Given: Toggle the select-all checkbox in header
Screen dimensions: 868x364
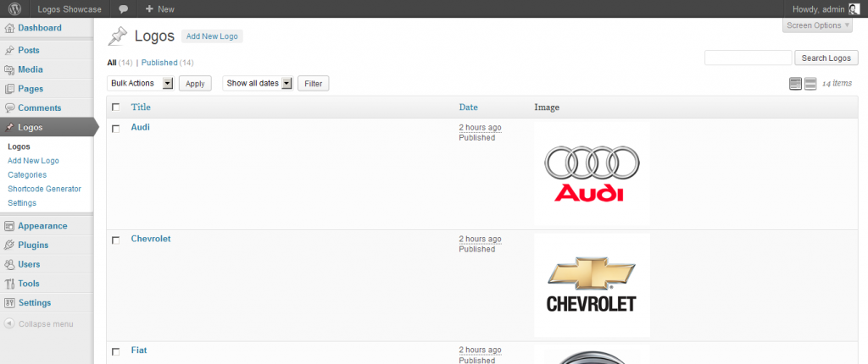Looking at the screenshot, I should pos(116,108).
